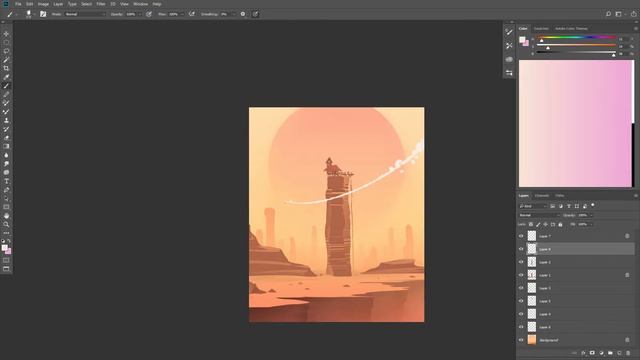Select the Eyedropper tool
Screen dimensions: 640x360
click(6, 77)
